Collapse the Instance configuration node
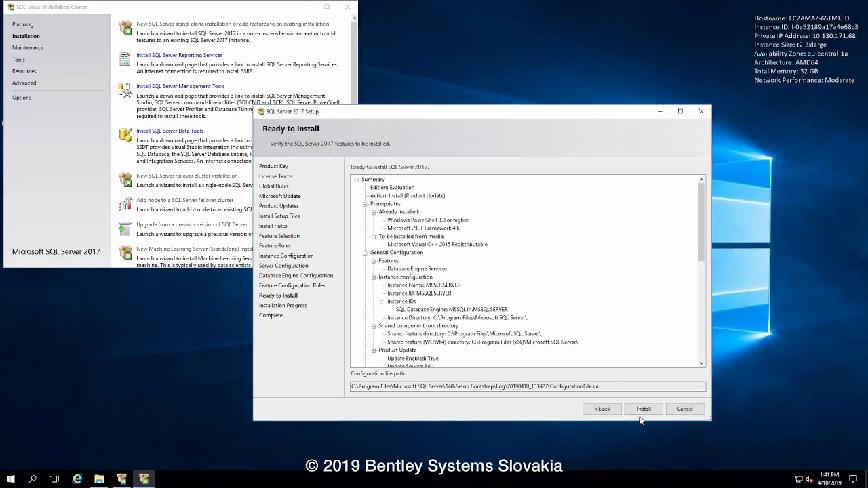 [x=373, y=277]
